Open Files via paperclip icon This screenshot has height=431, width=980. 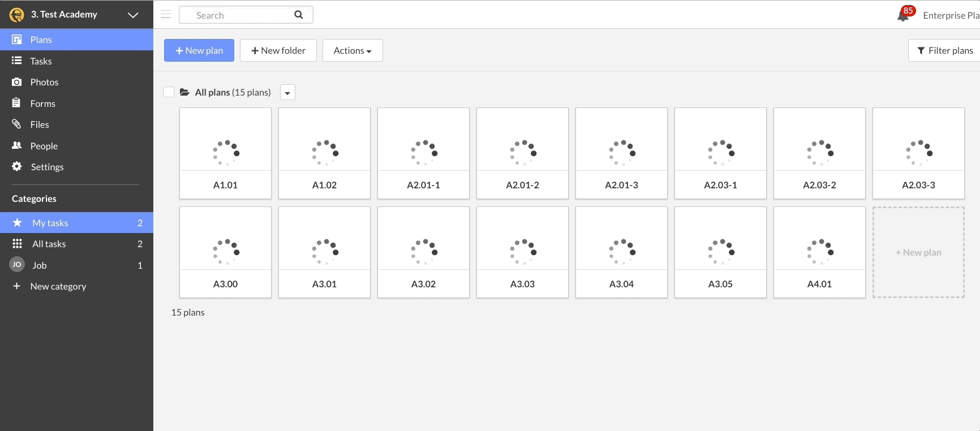(17, 124)
